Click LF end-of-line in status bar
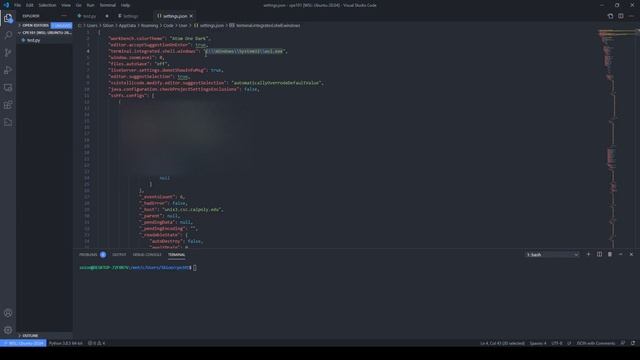The image size is (640, 360). (569, 343)
